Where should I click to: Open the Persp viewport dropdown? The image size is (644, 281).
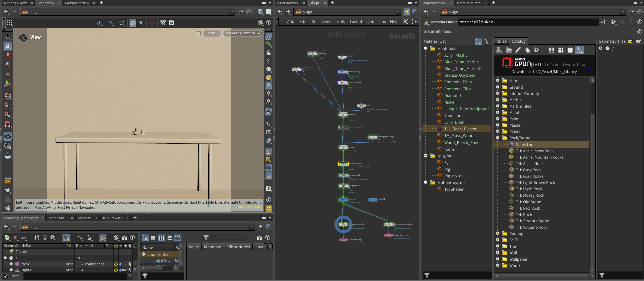212,33
